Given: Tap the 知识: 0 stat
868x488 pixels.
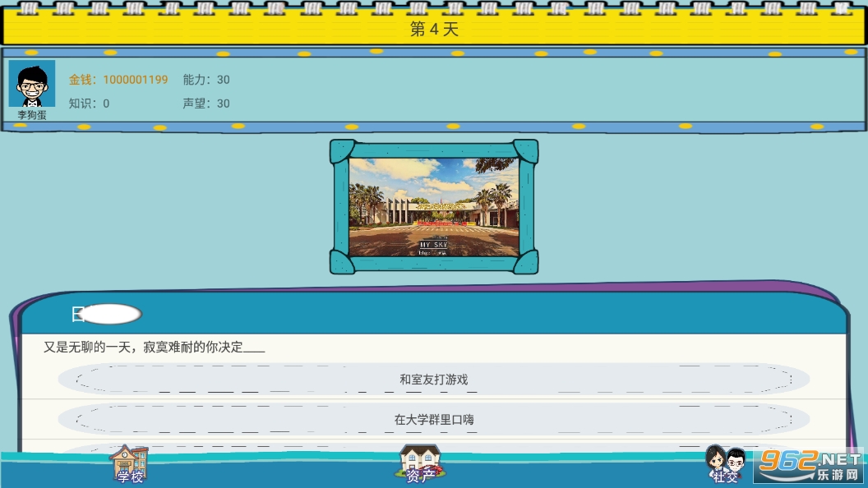Looking at the screenshot, I should tap(89, 104).
